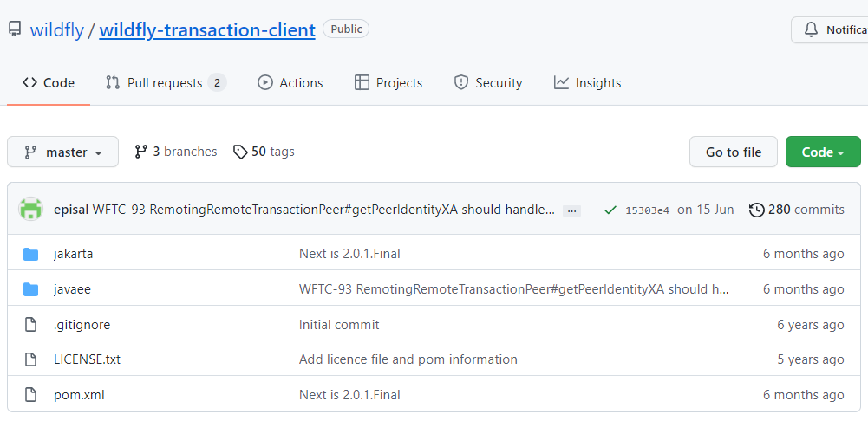This screenshot has width=868, height=421.
Task: Open pom.xml's Next is 2.0.1.Final commit
Action: [349, 395]
